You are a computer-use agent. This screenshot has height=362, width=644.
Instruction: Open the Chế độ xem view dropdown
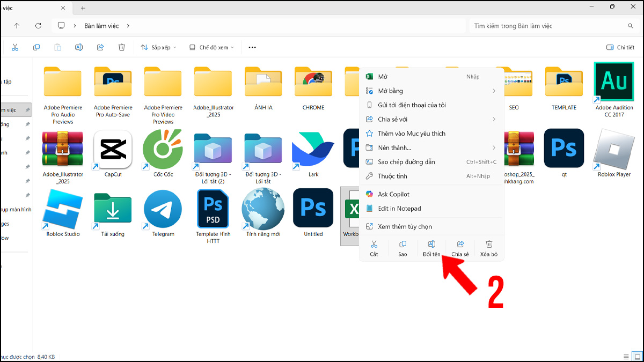point(212,47)
